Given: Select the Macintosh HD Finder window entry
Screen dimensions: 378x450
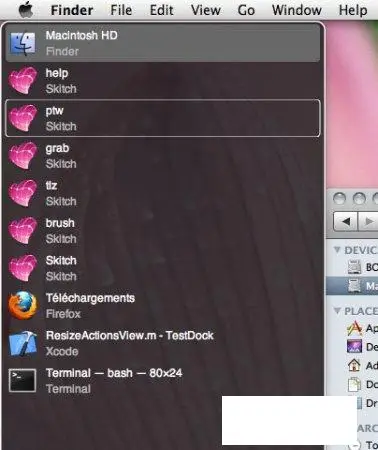Looking at the screenshot, I should pyautogui.click(x=163, y=43).
